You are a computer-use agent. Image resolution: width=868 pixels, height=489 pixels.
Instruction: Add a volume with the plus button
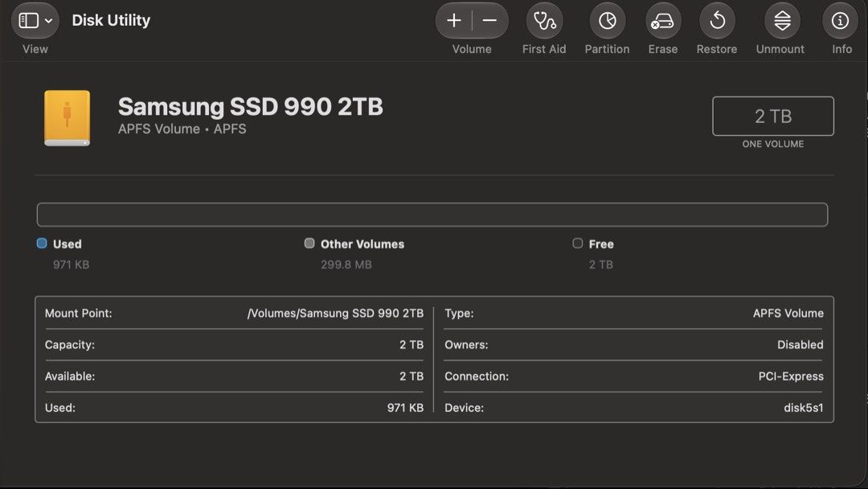point(454,20)
